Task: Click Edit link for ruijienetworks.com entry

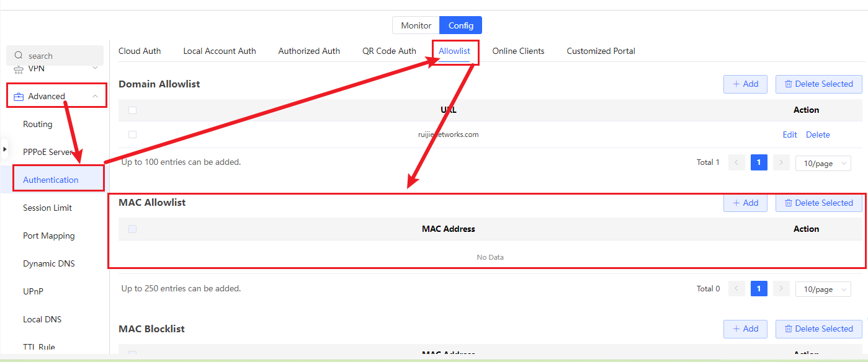Action: pos(790,135)
